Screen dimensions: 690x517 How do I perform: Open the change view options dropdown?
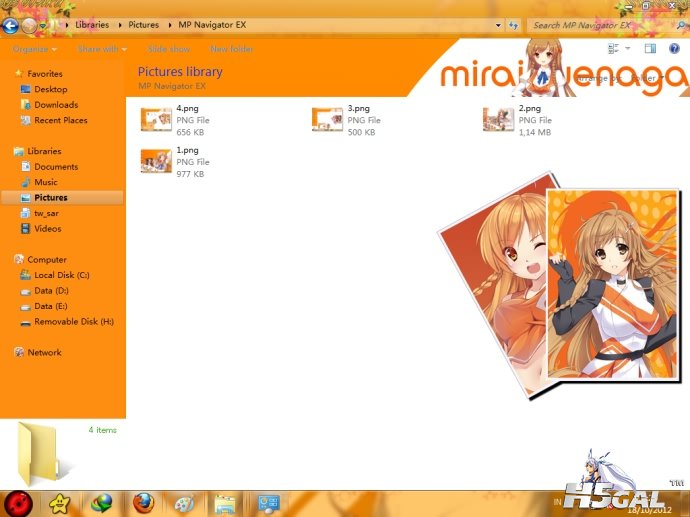pyautogui.click(x=628, y=48)
